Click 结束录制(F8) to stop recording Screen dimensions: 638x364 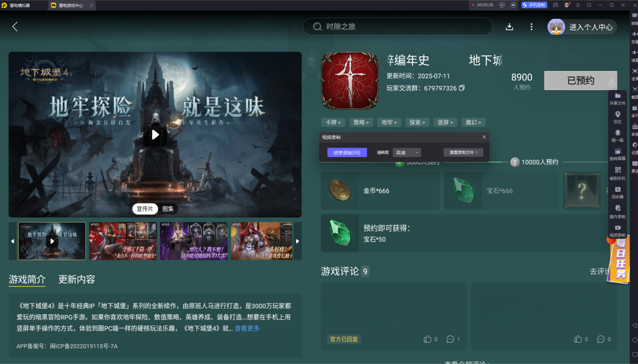tap(347, 153)
